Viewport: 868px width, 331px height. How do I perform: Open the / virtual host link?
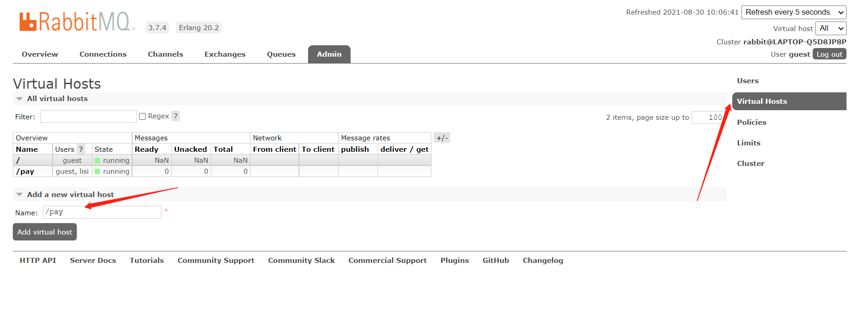(x=18, y=160)
